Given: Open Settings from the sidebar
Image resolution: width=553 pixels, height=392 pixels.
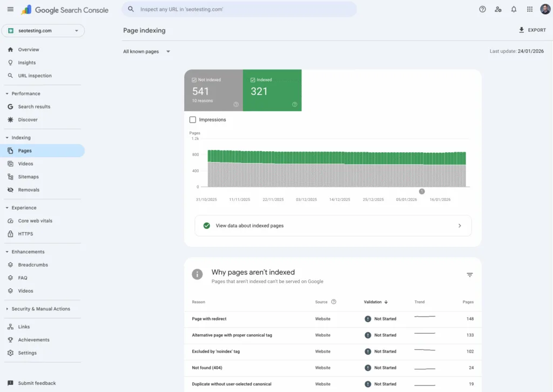Looking at the screenshot, I should click(28, 353).
